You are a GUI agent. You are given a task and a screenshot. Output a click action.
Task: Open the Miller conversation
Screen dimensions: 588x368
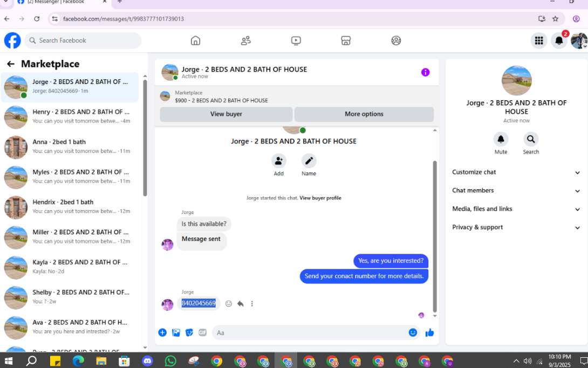pyautogui.click(x=70, y=238)
